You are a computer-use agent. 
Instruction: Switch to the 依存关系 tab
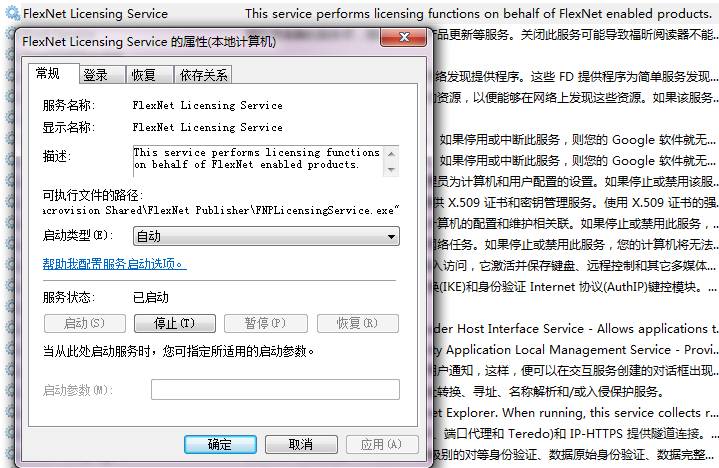pyautogui.click(x=203, y=75)
